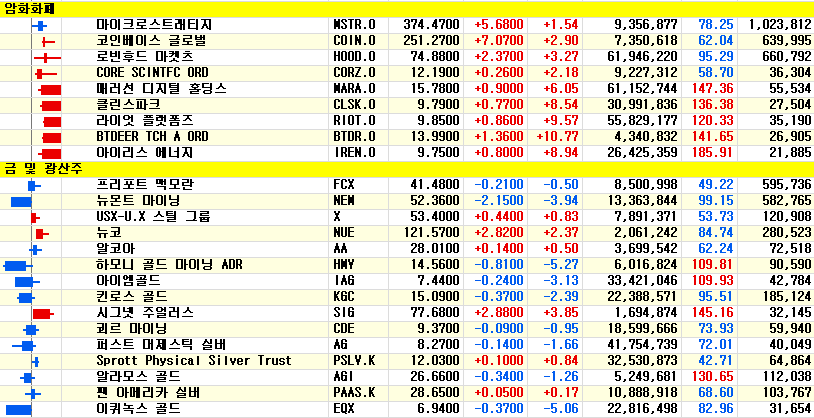Image resolution: width=814 pixels, height=418 pixels.
Task: Click the 이퀴녹스 골드 candlestick mini chart
Action: pos(17,409)
